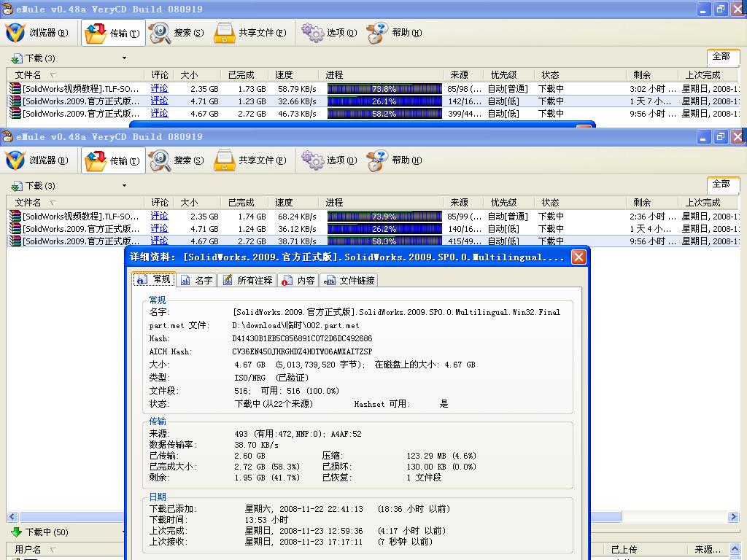Expand 下载 (3) dropdown arrow in lower window
This screenshot has height=560, width=747.
coord(124,186)
